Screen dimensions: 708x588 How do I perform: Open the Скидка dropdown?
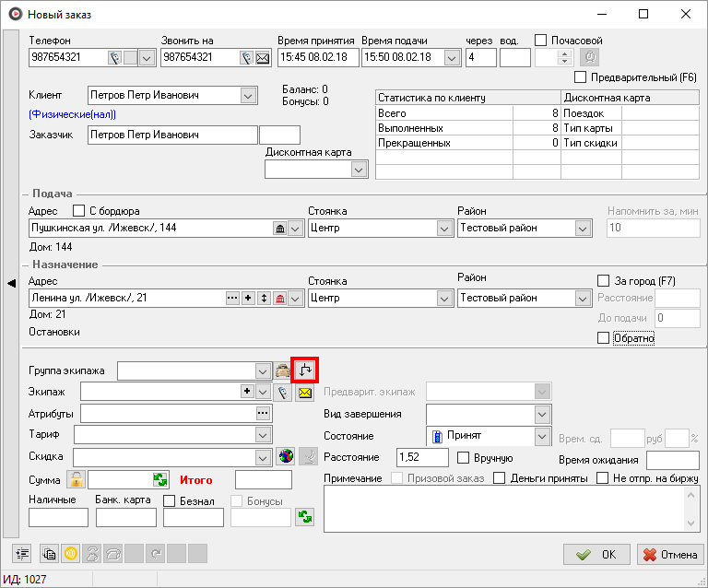pos(263,457)
